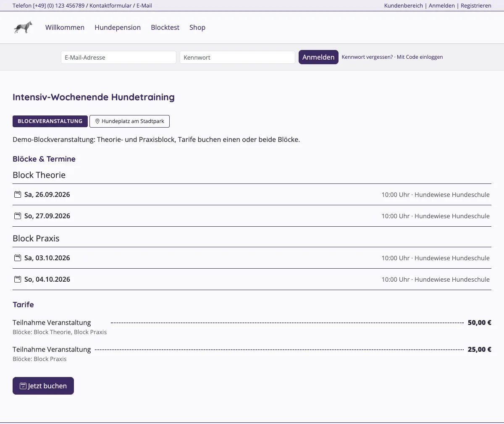Open the Kontaktformular link
504x424 pixels.
[110, 5]
